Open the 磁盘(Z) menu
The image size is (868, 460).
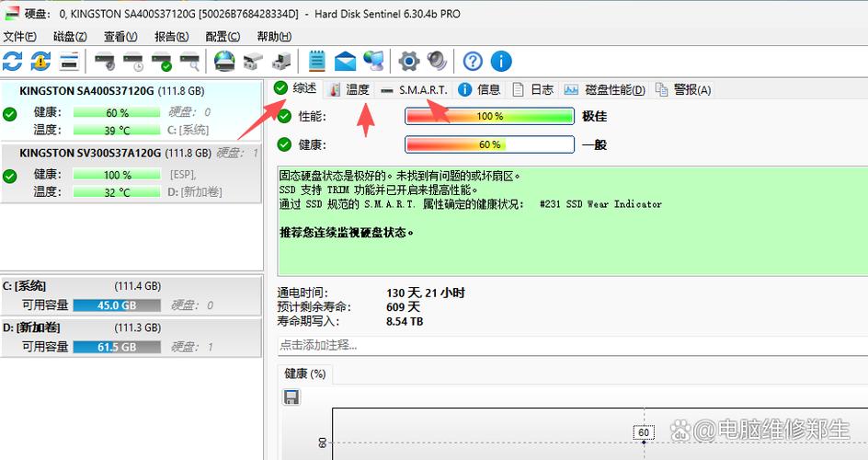click(70, 37)
